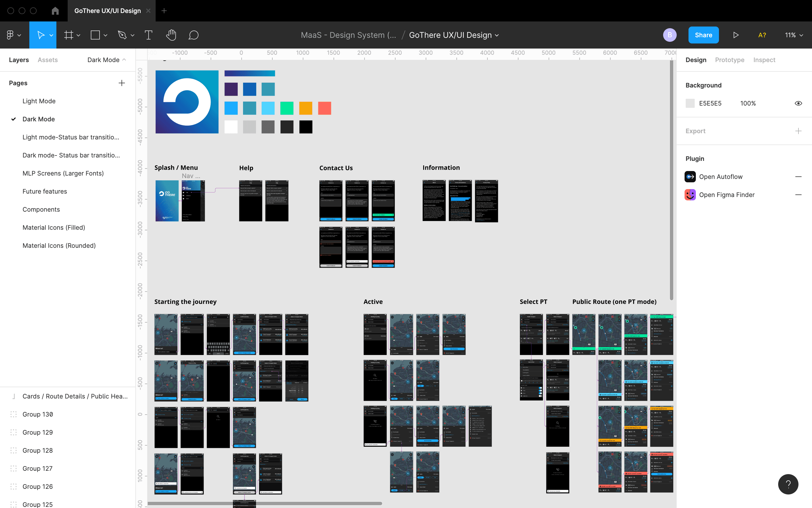Open the Light Mode page

pos(39,101)
